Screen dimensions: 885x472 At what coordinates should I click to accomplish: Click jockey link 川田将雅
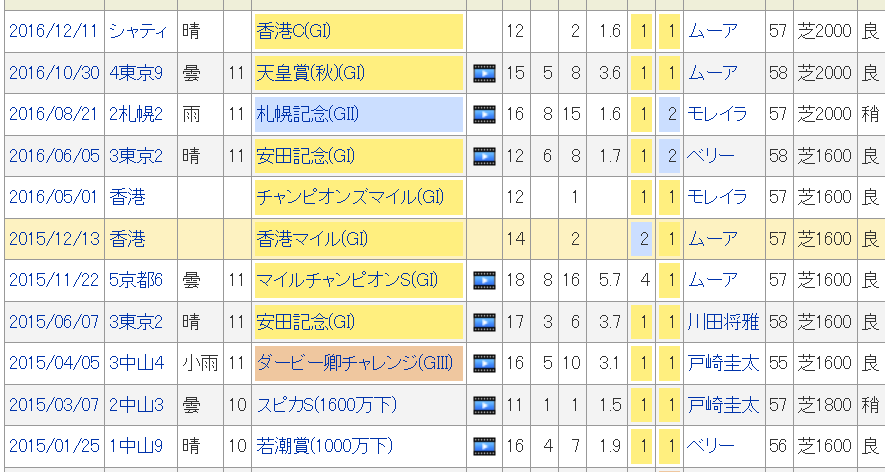[x=723, y=322]
